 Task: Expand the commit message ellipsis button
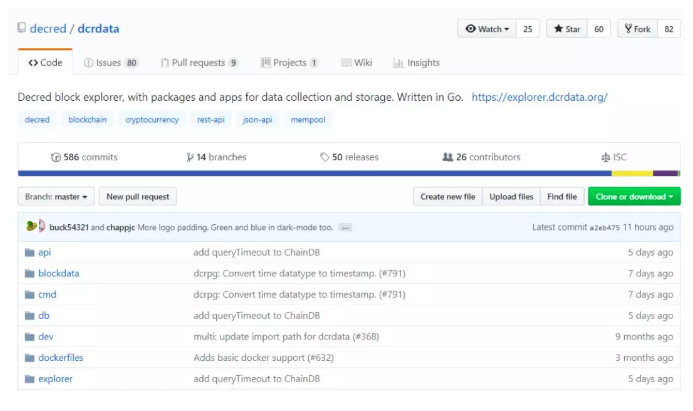345,228
